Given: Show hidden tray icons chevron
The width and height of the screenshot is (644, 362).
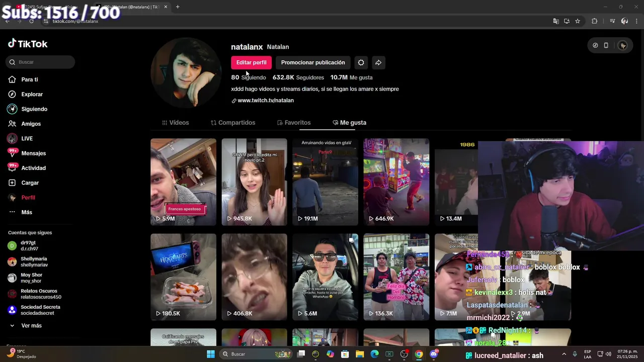Looking at the screenshot, I should click(563, 354).
